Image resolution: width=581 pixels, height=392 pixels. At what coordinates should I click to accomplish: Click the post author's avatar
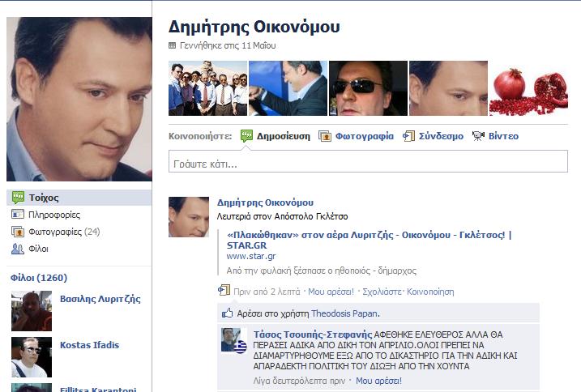tap(189, 217)
